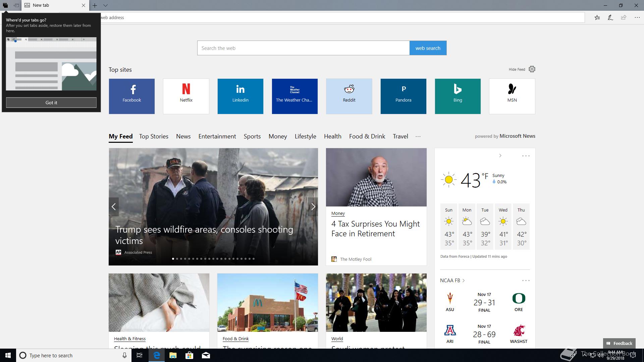Switch to the Travel tab
Image resolution: width=644 pixels, height=362 pixels.
(x=400, y=136)
